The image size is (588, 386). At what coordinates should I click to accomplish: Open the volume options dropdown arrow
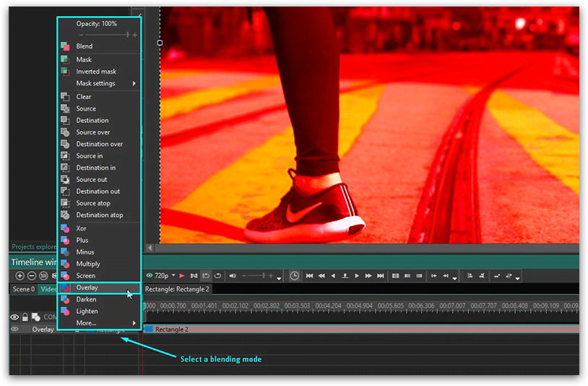279,278
